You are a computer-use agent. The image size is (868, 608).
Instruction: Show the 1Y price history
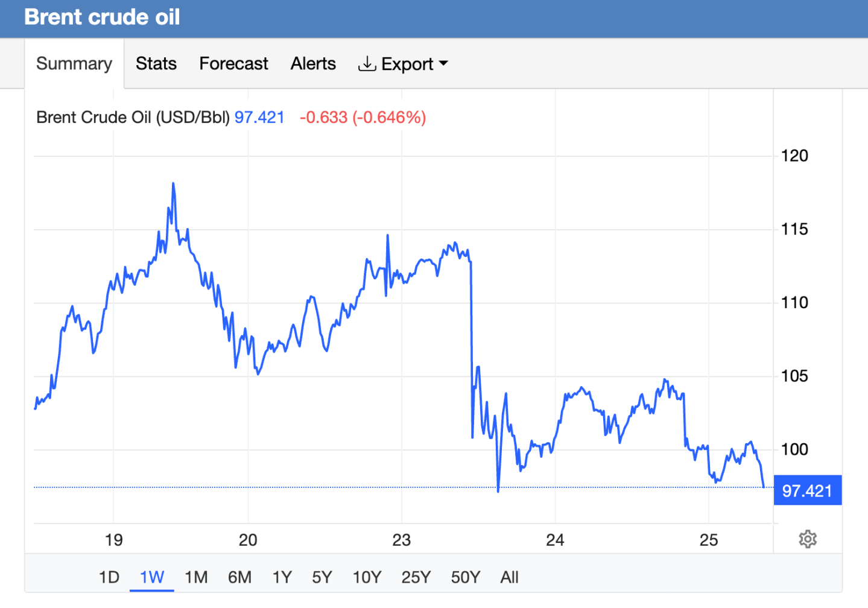pos(282,577)
